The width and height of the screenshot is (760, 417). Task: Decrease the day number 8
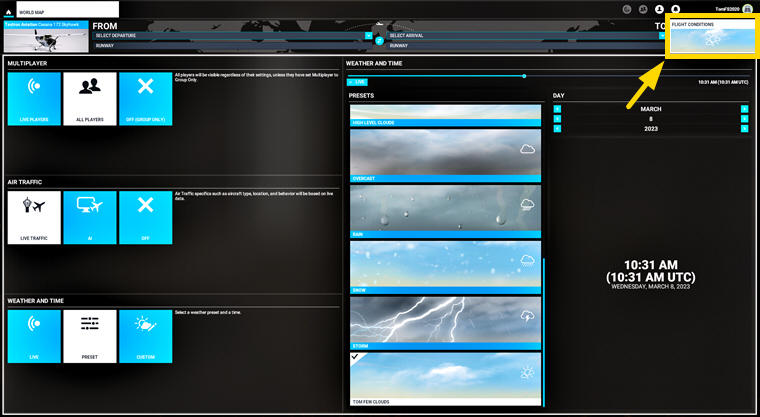pos(557,119)
